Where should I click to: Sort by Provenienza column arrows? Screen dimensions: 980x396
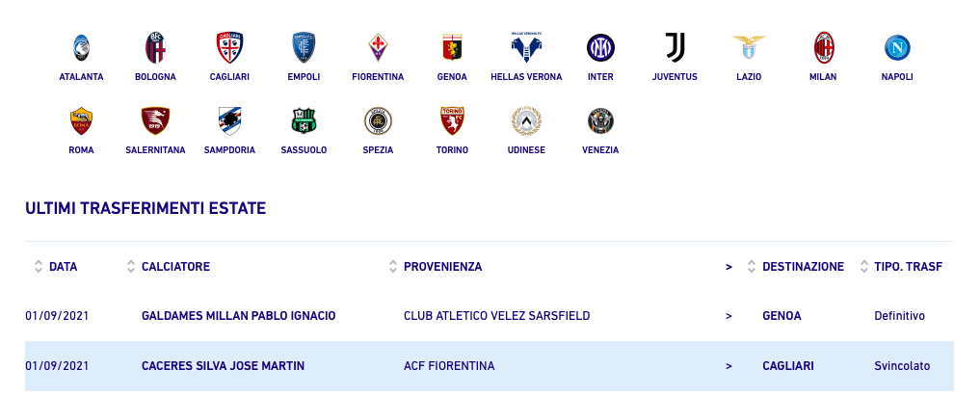[x=393, y=267]
